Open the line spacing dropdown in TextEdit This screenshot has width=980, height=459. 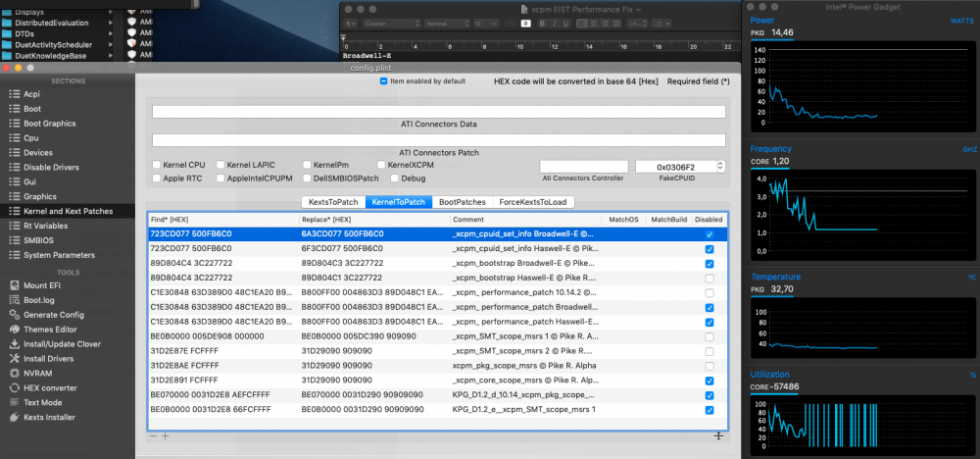coord(638,24)
